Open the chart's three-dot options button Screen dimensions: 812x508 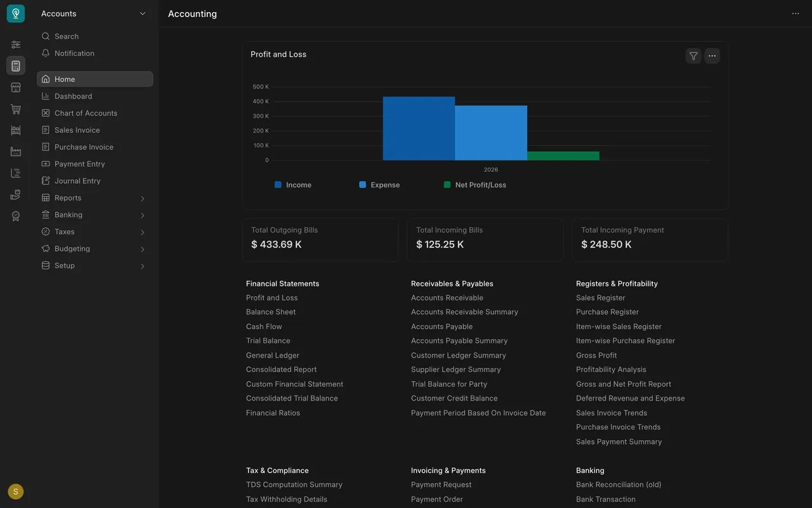coord(712,56)
